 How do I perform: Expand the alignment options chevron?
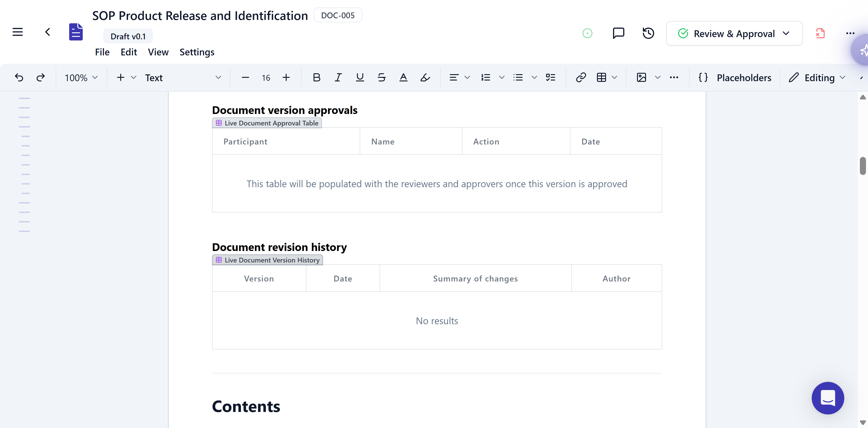click(x=467, y=78)
